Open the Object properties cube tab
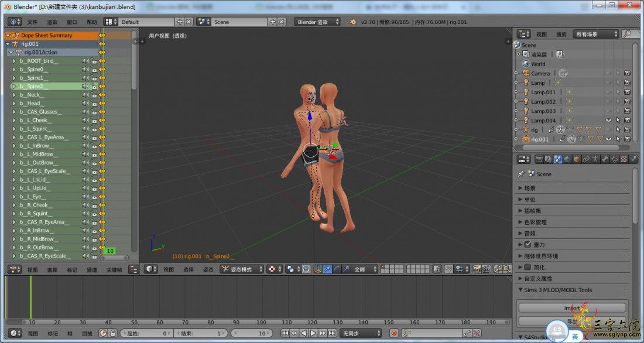Viewport: 644px width, 343px height. tap(577, 159)
